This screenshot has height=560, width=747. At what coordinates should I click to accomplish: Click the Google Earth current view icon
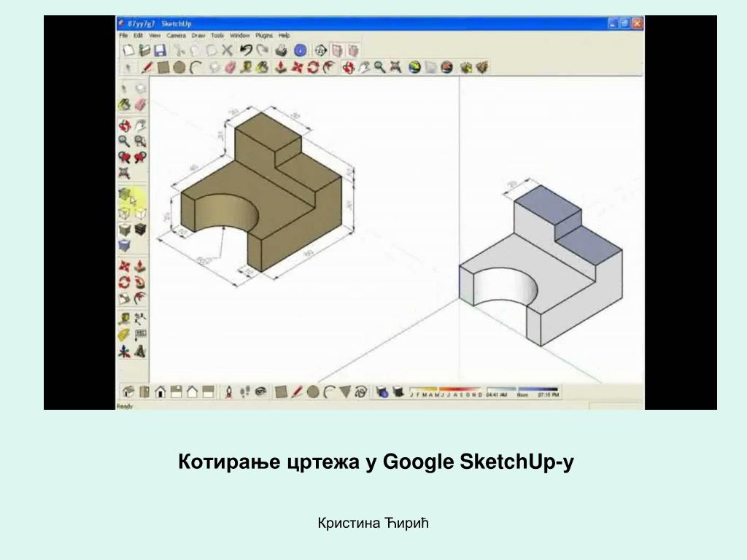(415, 68)
